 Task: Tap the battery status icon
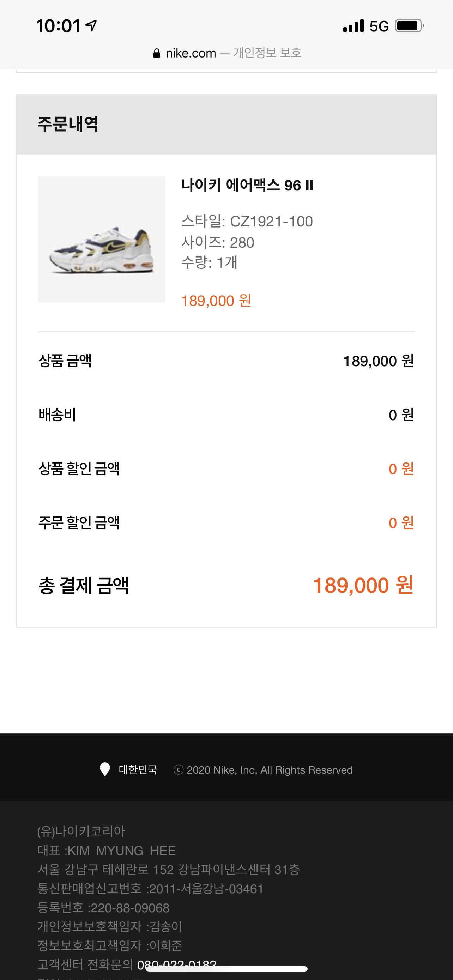pos(409,26)
